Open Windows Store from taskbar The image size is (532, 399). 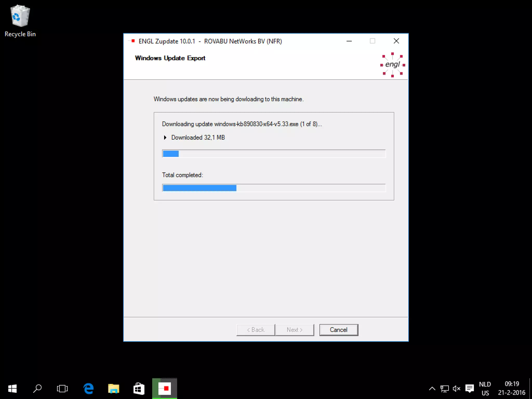[x=139, y=389]
